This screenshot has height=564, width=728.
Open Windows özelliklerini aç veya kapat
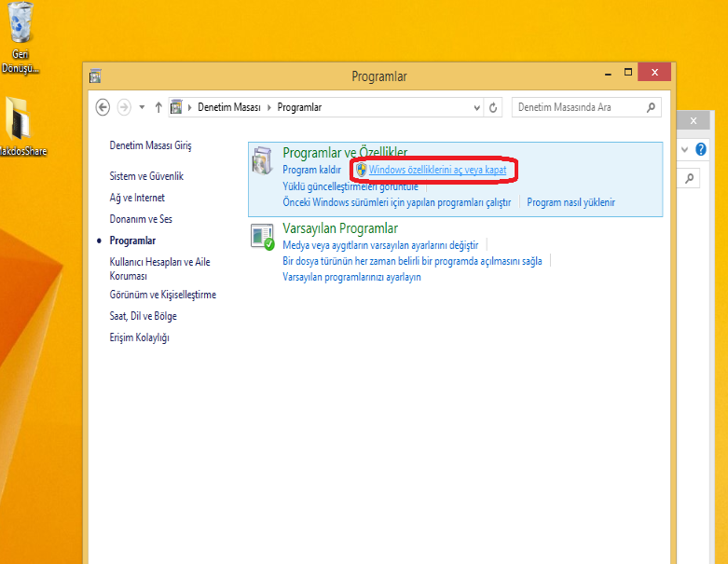pos(437,170)
